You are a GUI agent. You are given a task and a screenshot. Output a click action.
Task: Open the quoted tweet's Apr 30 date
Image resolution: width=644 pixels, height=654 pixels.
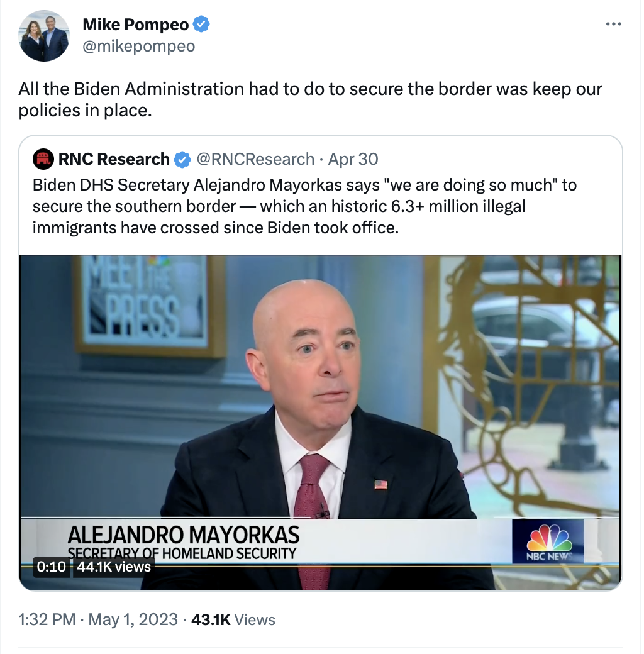point(353,159)
